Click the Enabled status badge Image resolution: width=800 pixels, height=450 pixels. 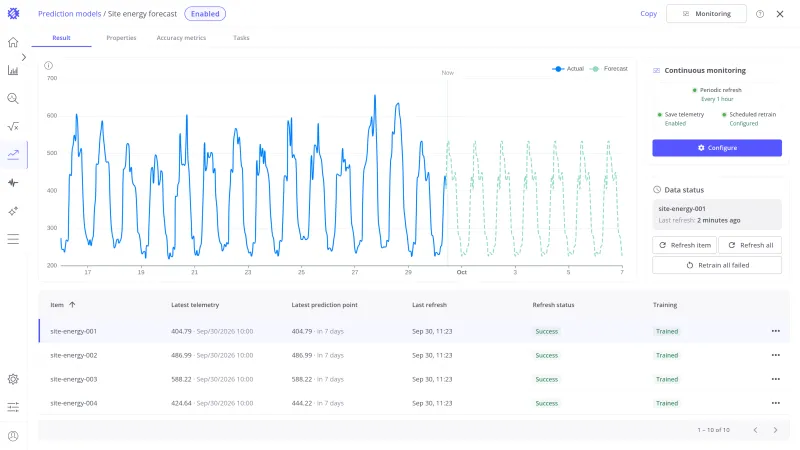click(x=205, y=14)
